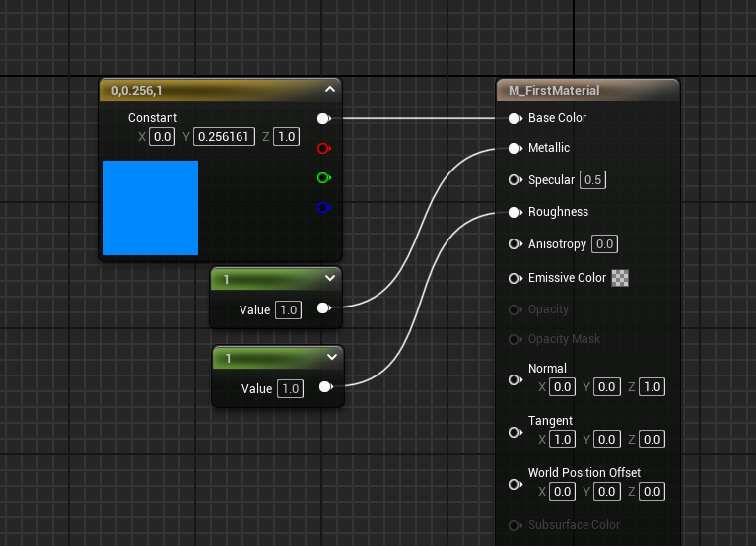Click the Tangent Z value field
756x546 pixels.
[x=652, y=440]
